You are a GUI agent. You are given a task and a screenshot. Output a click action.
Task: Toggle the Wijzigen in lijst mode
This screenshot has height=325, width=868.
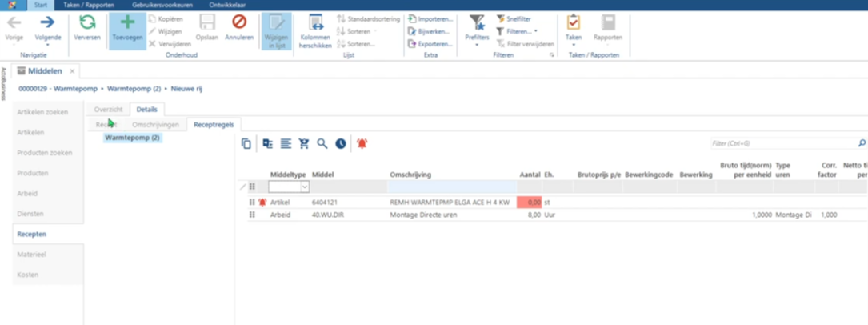274,30
